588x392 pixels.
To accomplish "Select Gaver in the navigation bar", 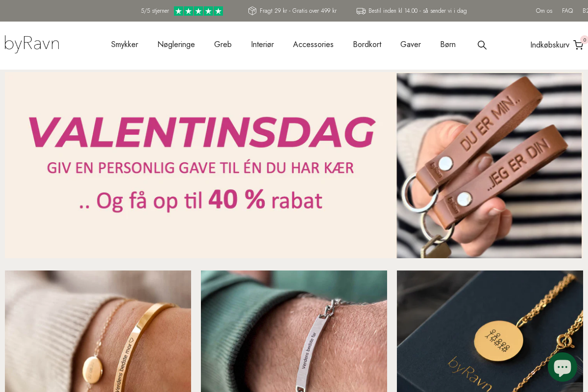I will click(x=411, y=45).
